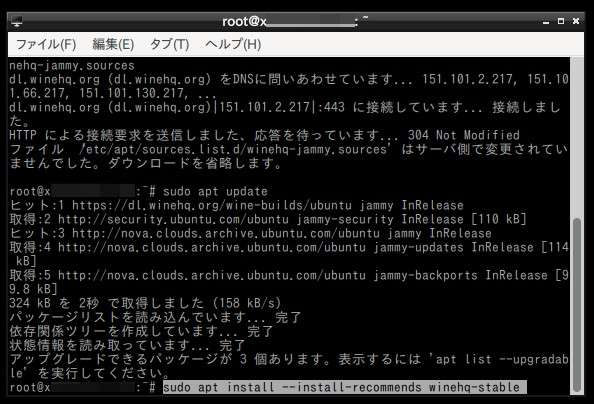The image size is (594, 404).
Task: Open the 編集(E) menu
Action: tap(113, 44)
